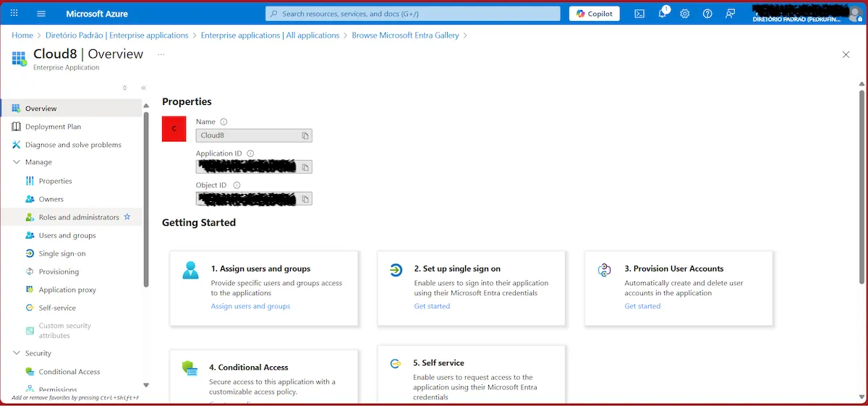Open the help question mark icon
The width and height of the screenshot is (868, 406).
[x=707, y=14]
